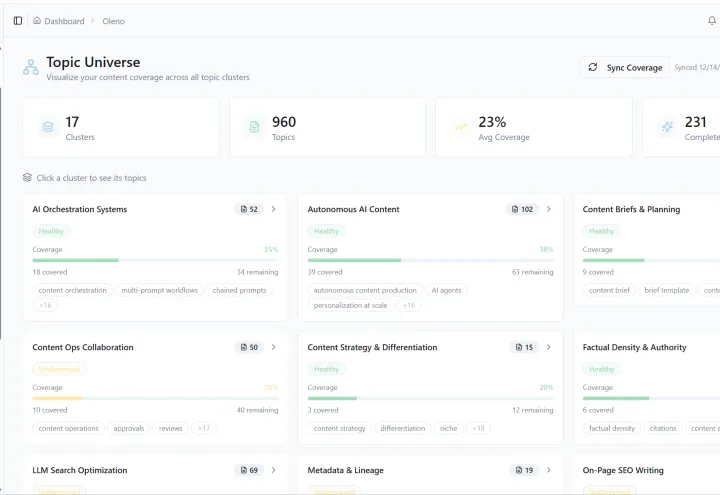720x495 pixels.
Task: Click the 'citations' tag
Action: coord(663,428)
